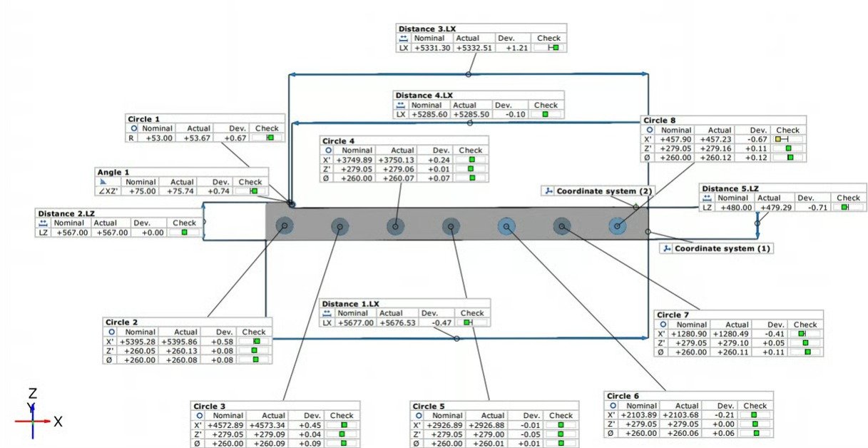Click the circle icon in Circle 1 label

click(133, 128)
